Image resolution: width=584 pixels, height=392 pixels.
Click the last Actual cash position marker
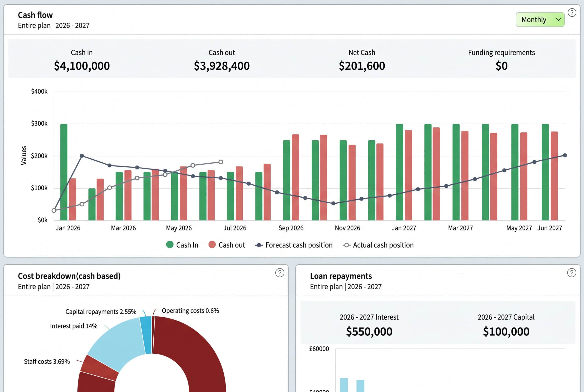tap(221, 162)
